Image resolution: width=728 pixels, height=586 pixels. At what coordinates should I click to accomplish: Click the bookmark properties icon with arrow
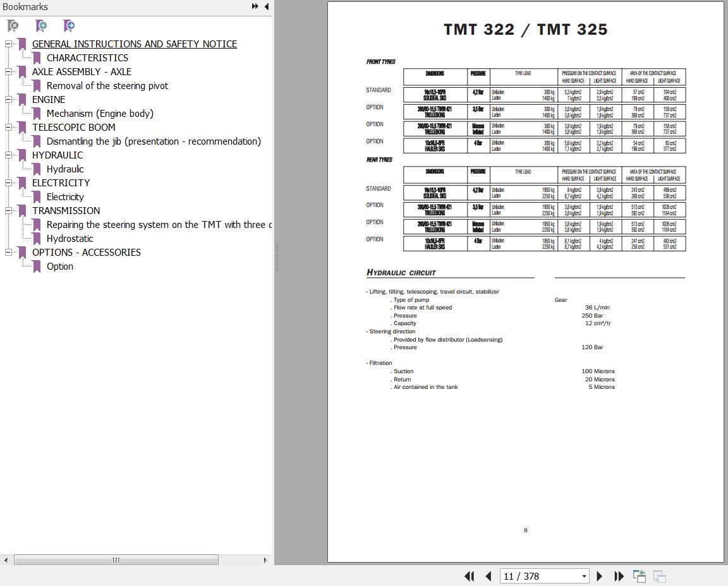pos(69,25)
